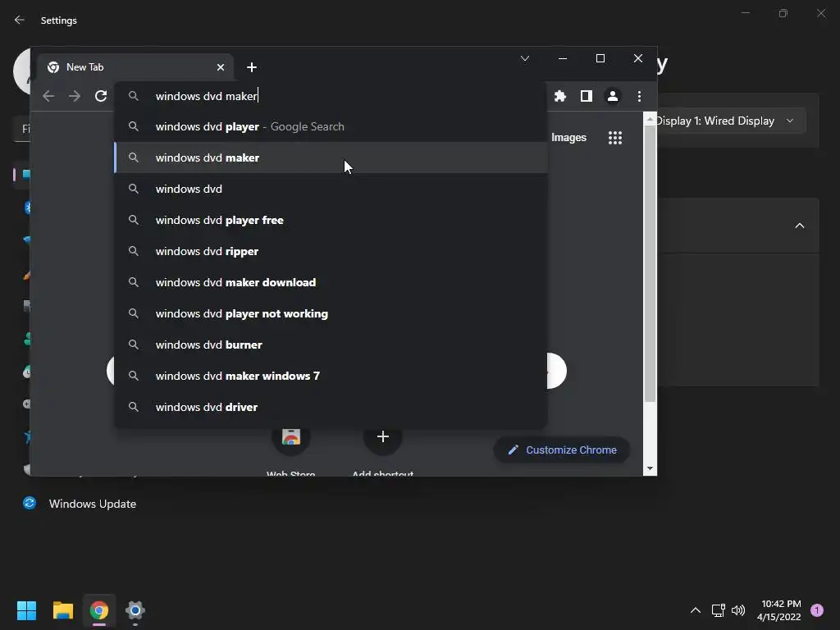The image size is (840, 630).
Task: Open Google apps grid
Action: (x=615, y=138)
